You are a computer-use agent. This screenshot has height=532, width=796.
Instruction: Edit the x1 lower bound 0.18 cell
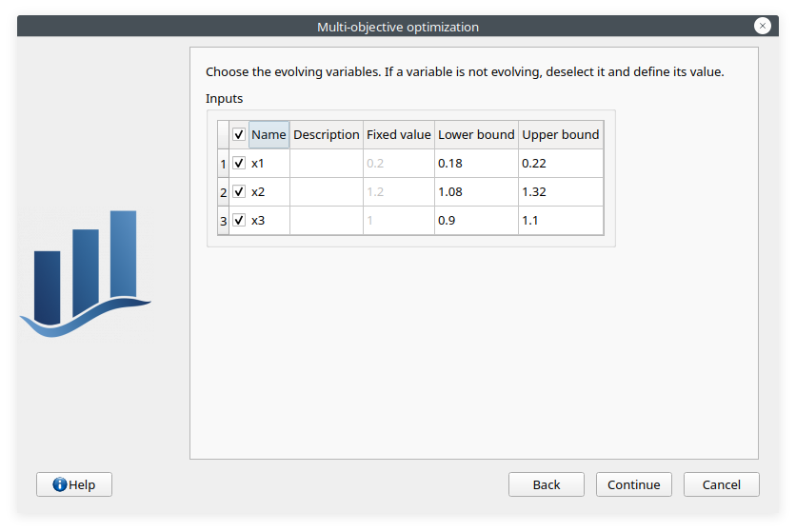point(476,164)
